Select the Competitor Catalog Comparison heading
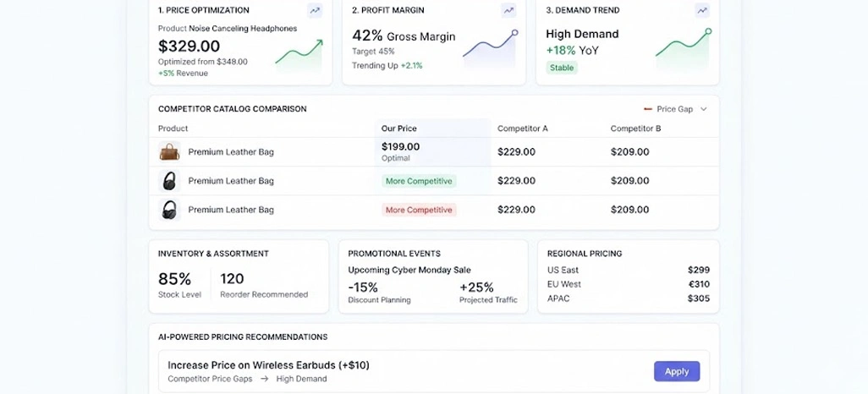This screenshot has width=868, height=394. [232, 109]
